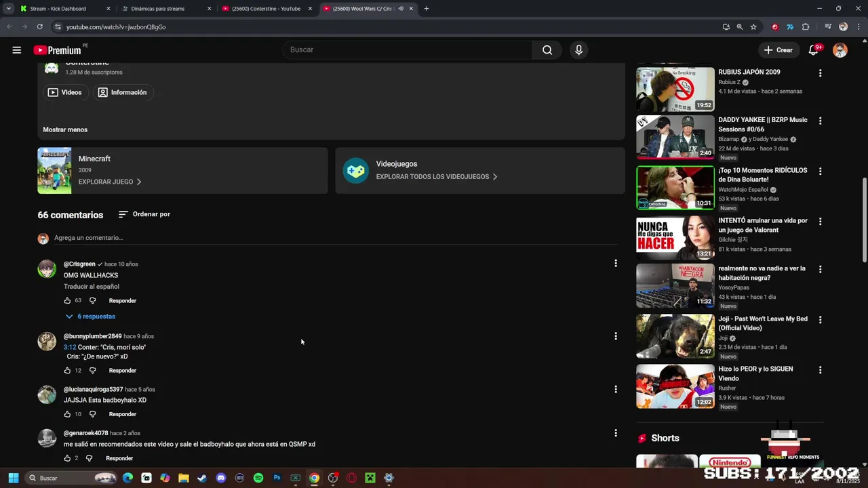Click the Buscar search field

[407, 50]
